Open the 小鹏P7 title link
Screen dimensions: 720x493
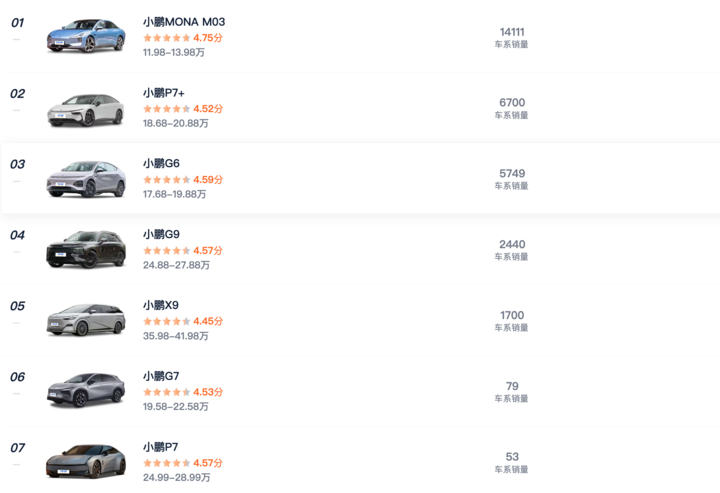click(160, 447)
